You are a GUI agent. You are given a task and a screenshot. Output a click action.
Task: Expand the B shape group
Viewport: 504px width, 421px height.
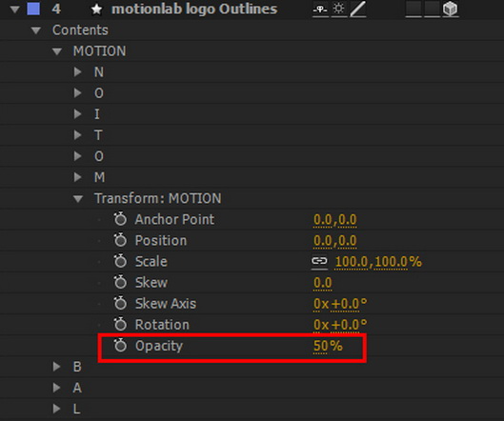[x=56, y=367]
